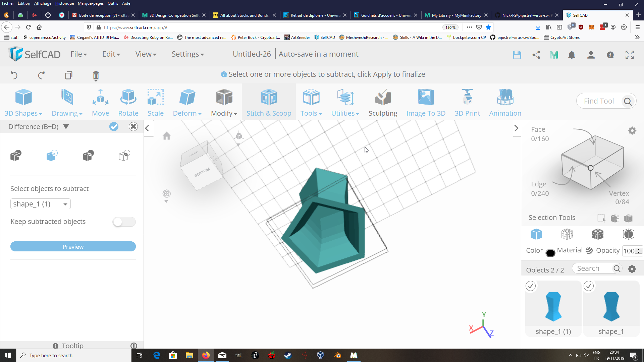Click the Share icon
Viewport: 644px width, 362px height.
pyautogui.click(x=536, y=55)
